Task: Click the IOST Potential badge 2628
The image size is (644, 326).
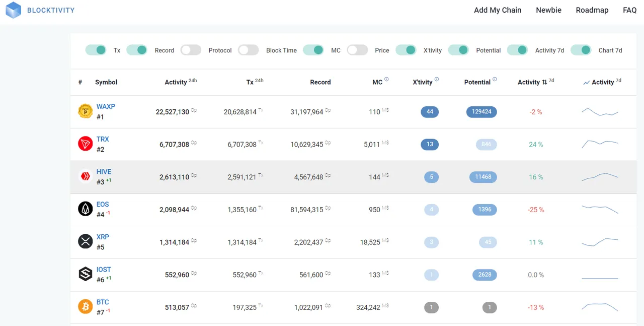Action: 485,275
